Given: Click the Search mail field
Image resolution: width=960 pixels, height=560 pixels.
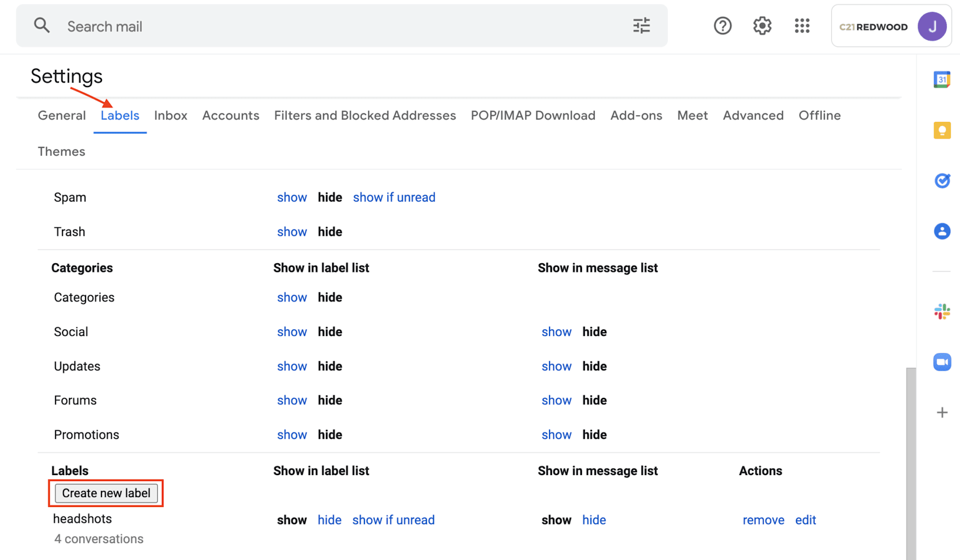Looking at the screenshot, I should pos(340,26).
